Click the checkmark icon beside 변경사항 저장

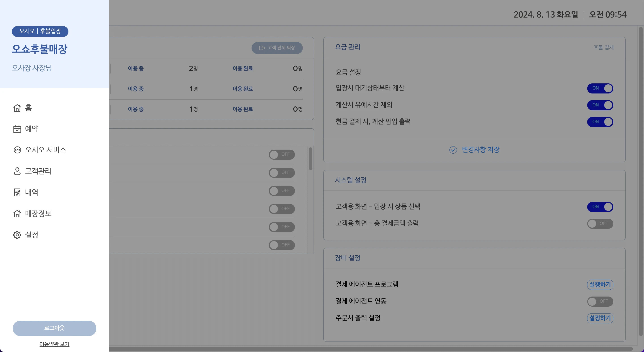click(x=453, y=150)
